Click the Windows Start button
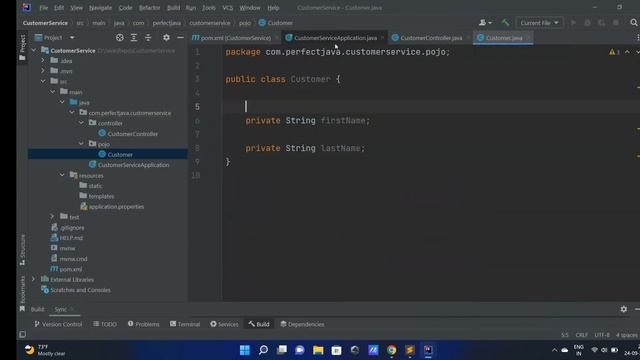 [x=244, y=350]
